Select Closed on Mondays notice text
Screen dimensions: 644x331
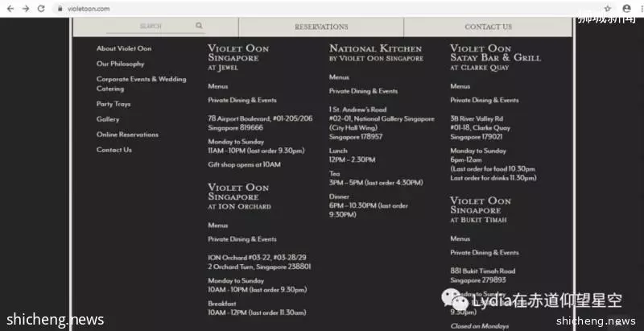pos(479,326)
